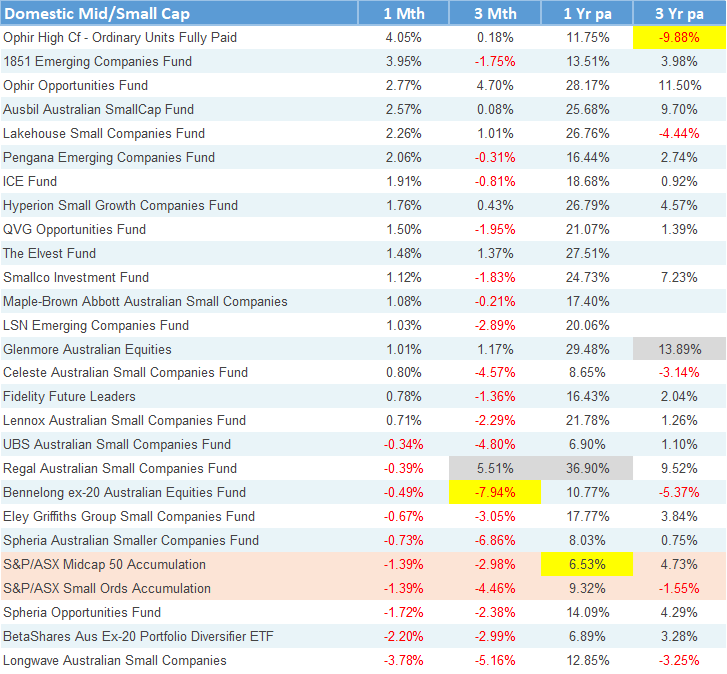
Task: Click the 13.51% value for 1851 Emerging Companies
Action: click(x=587, y=62)
